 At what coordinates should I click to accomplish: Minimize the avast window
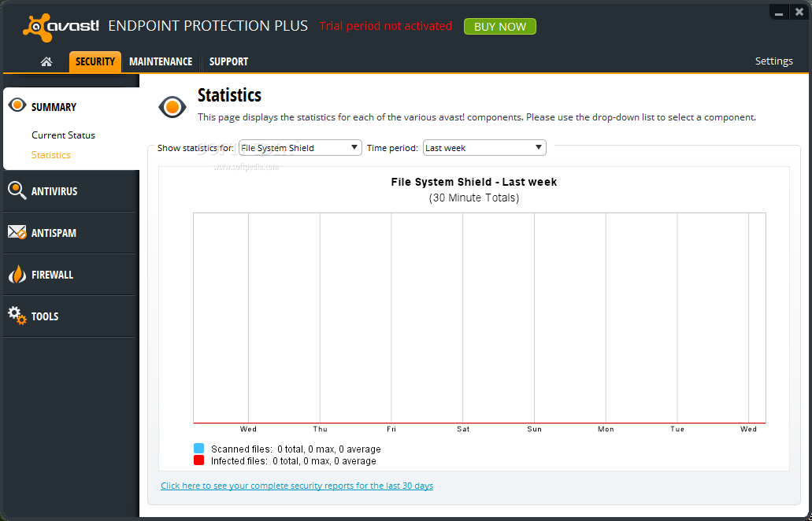click(x=779, y=11)
